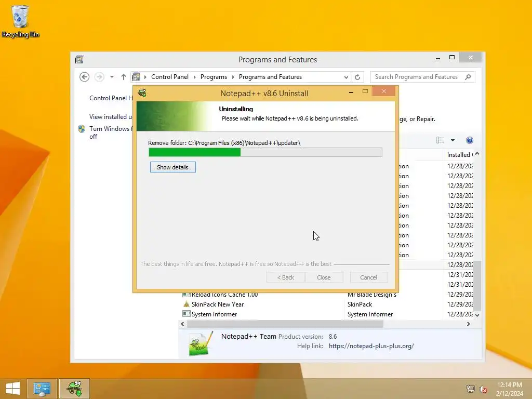Expand the address bar history dropdown
Viewport: 532px width, 399px height.
345,77
